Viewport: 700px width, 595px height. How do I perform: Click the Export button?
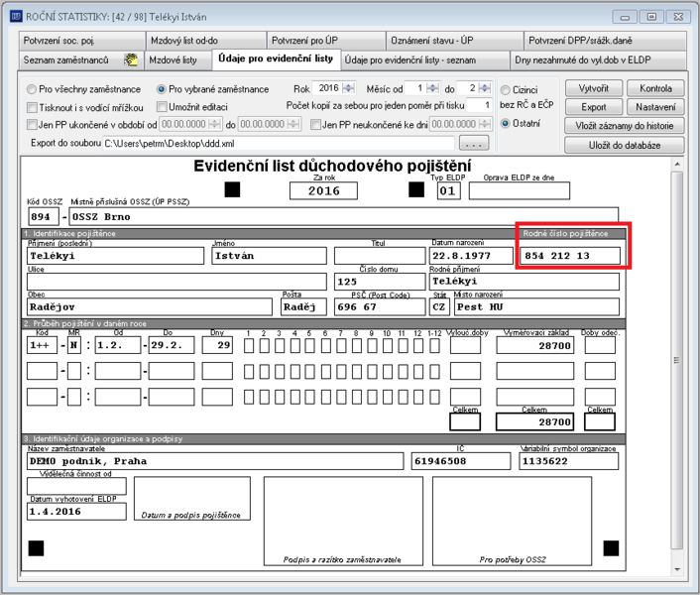(x=593, y=107)
